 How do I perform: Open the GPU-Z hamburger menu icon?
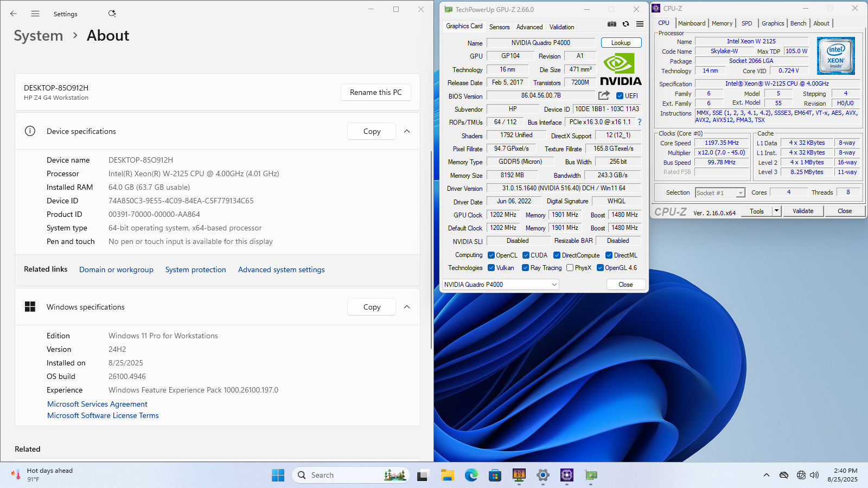640,24
